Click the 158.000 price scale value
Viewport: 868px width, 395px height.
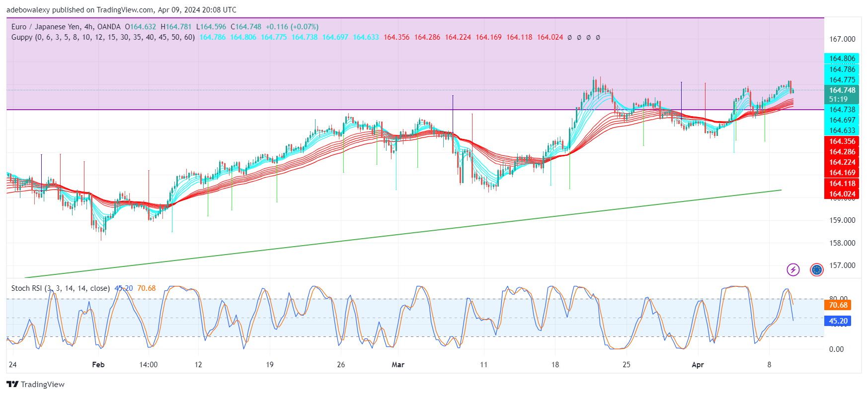click(842, 243)
